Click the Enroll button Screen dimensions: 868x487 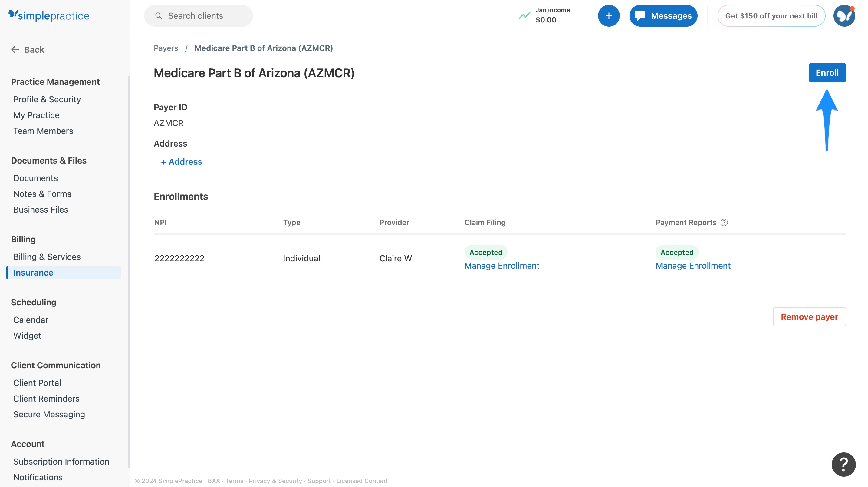[x=827, y=72]
